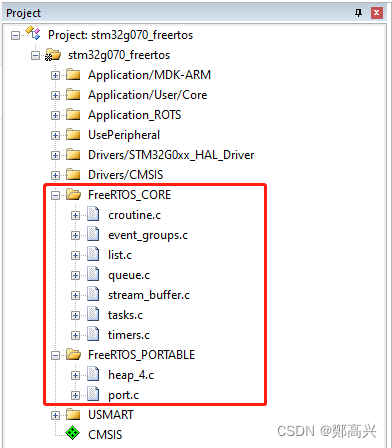The height and width of the screenshot is (448, 392).
Task: Expand queue.c dependencies
Action: [x=75, y=275]
